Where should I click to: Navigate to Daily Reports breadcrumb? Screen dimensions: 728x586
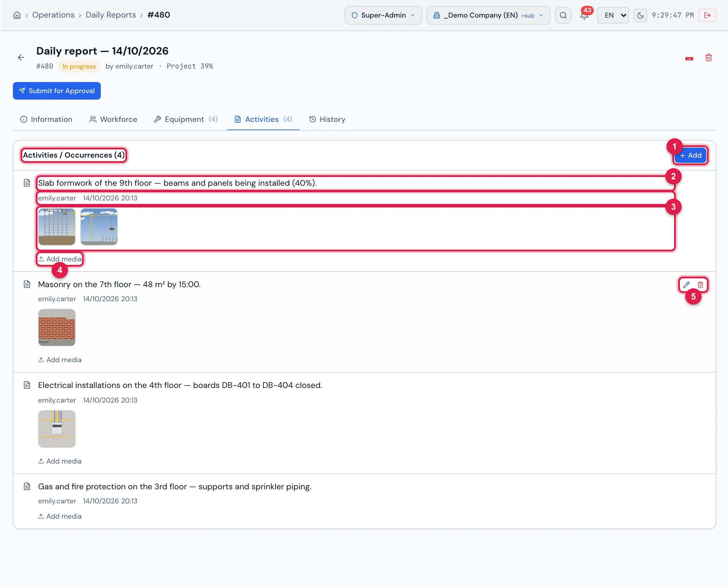pos(111,15)
